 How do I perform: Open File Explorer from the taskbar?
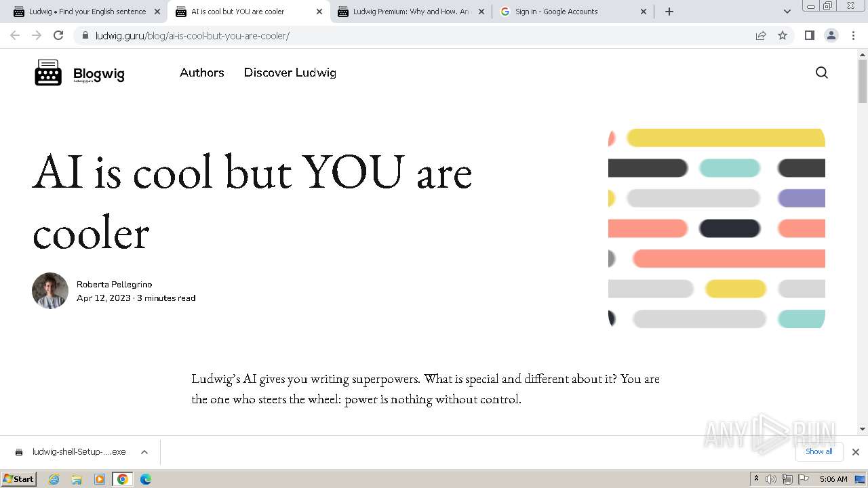tap(77, 479)
